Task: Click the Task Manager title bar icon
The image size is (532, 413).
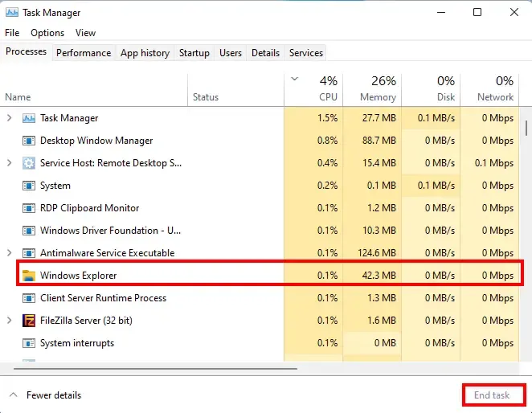Action: coord(12,13)
